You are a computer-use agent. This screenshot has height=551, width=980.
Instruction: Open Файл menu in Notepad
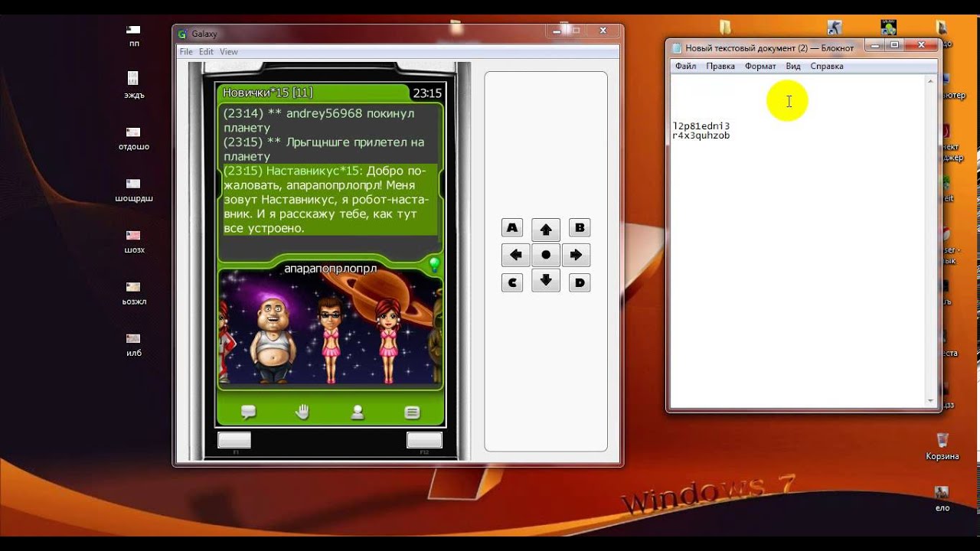[685, 67]
